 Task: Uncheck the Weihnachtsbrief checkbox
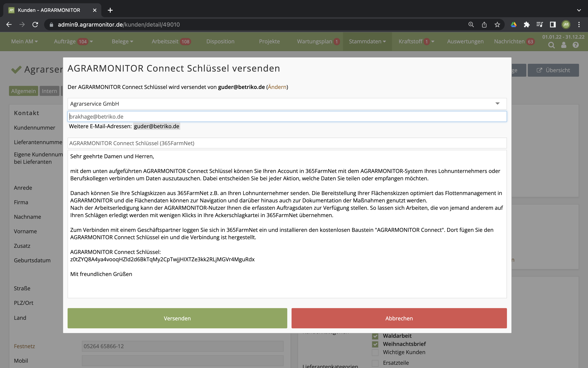375,344
